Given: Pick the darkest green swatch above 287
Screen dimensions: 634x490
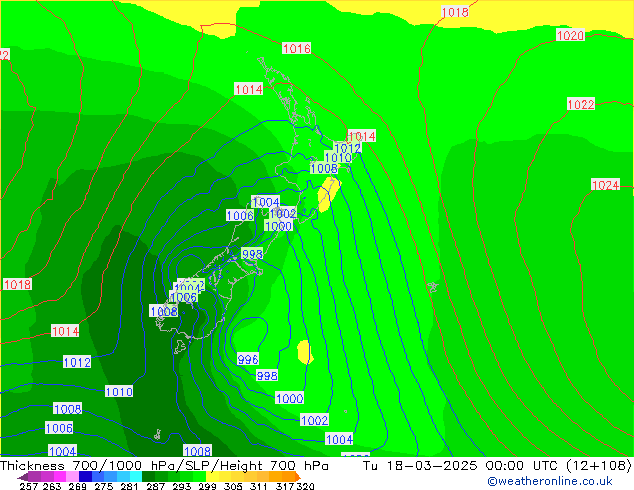Looking at the screenshot, I should [148, 476].
